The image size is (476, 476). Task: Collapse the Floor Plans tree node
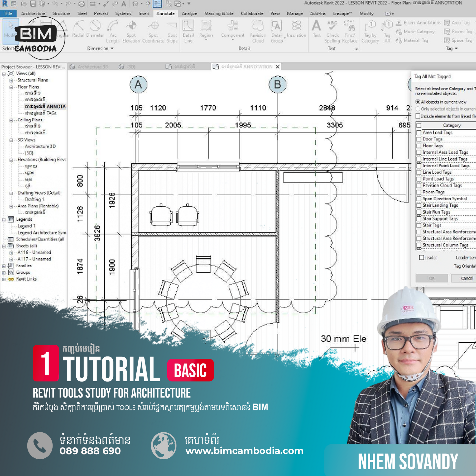coord(11,87)
